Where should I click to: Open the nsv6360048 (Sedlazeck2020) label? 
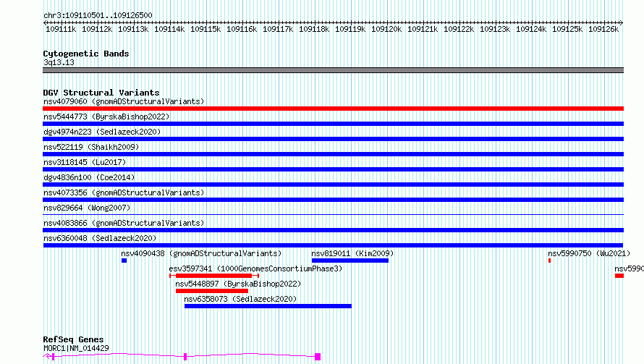click(x=100, y=238)
